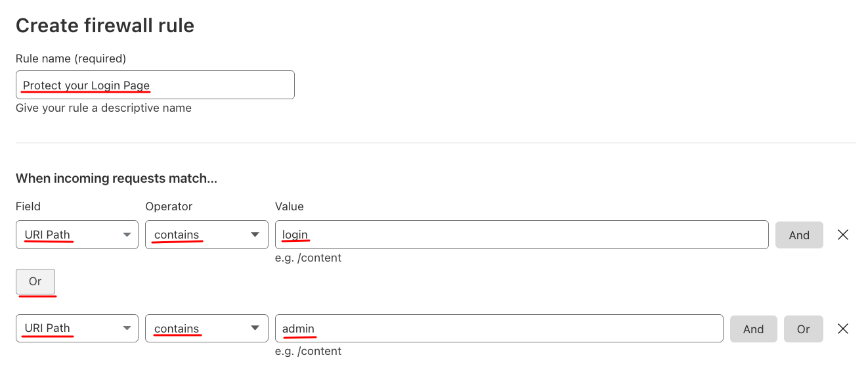Click the standalone Or button between the rows
Viewport: 868px width, 372px height.
[x=35, y=281]
